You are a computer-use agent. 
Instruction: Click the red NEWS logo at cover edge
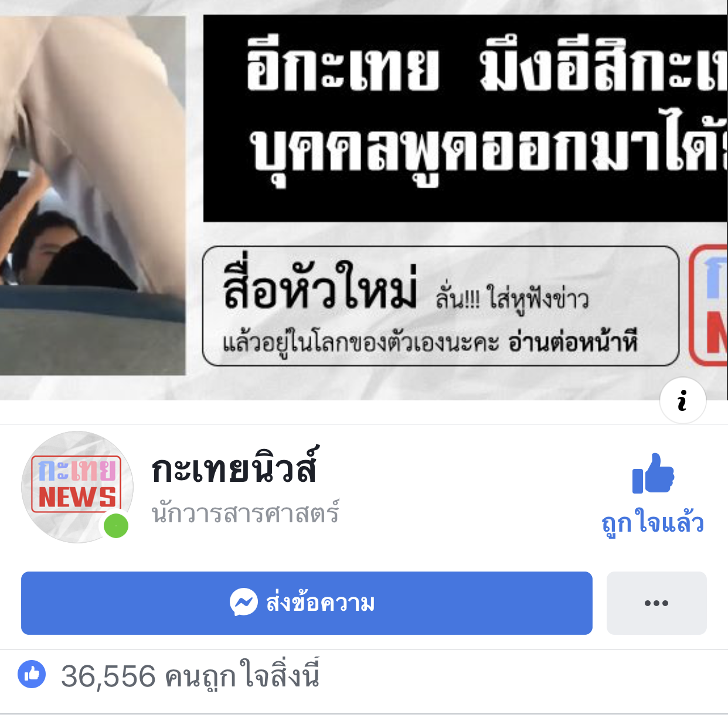click(x=709, y=305)
